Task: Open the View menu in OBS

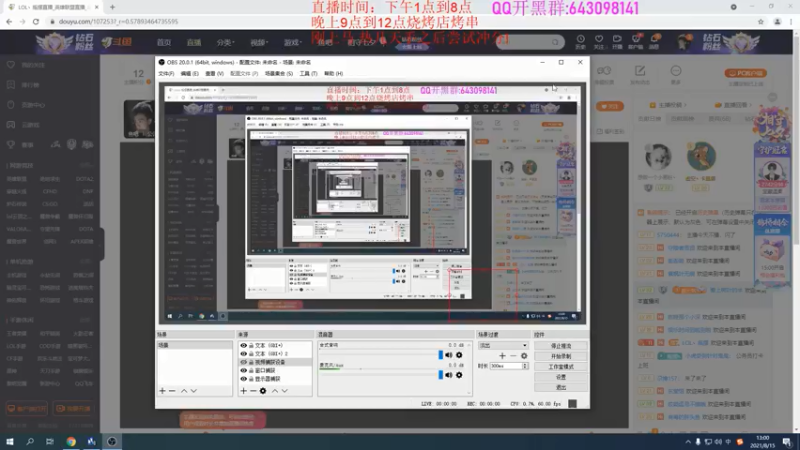Action: (214, 73)
